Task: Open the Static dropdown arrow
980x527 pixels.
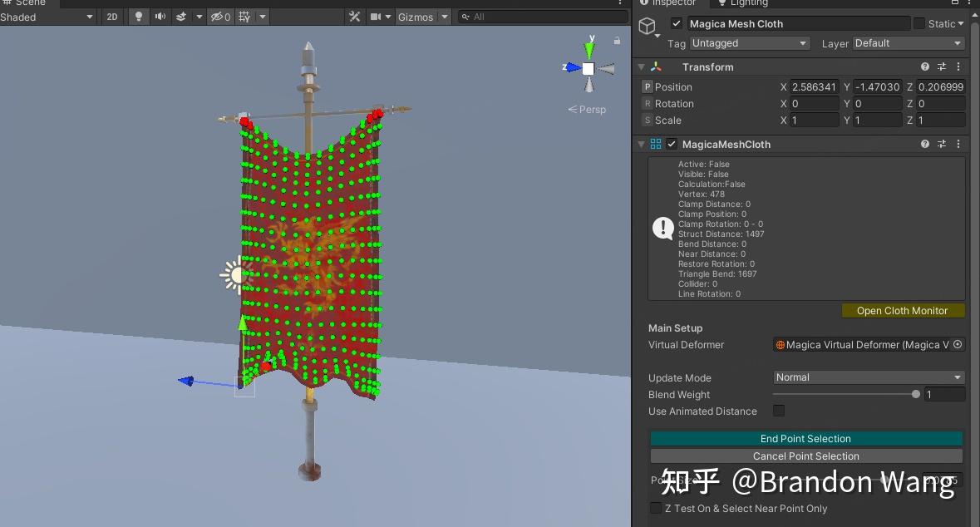Action: [x=961, y=24]
